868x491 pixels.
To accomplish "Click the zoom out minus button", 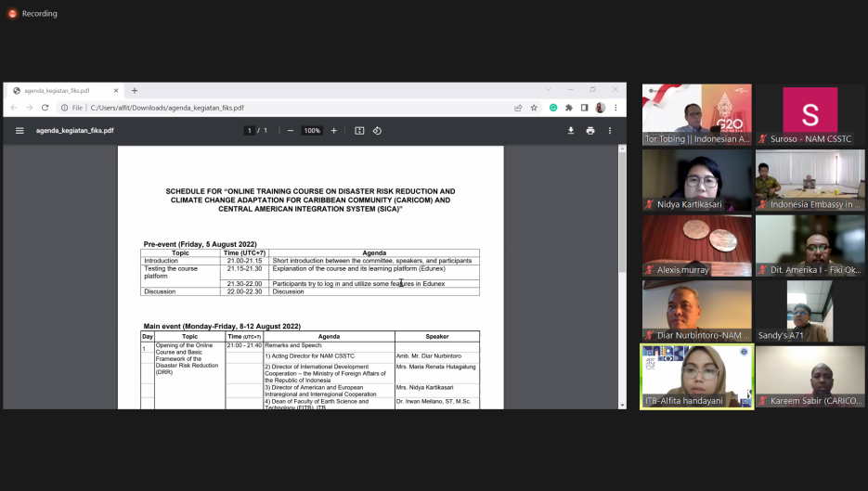I will coord(291,131).
